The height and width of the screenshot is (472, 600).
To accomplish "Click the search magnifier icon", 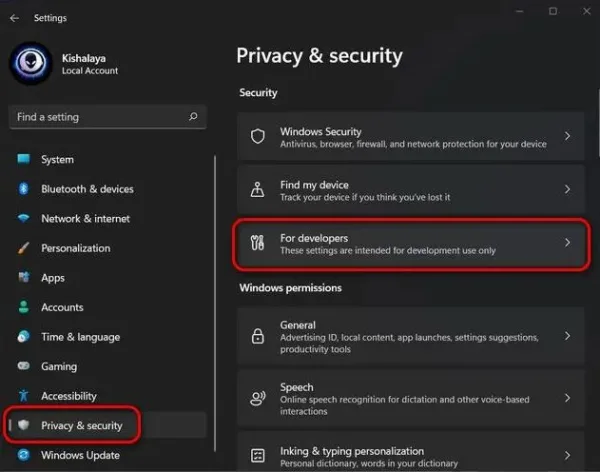I will (193, 116).
